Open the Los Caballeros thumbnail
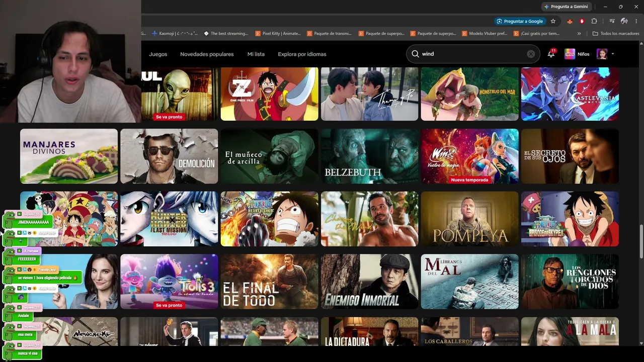The width and height of the screenshot is (644, 362). 469,331
